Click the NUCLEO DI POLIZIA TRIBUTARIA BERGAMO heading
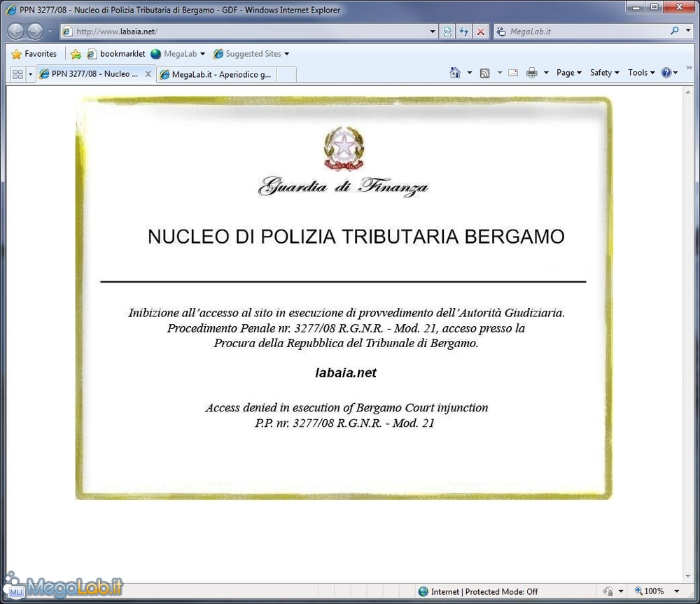Screen dimensions: 700x604 click(x=356, y=237)
